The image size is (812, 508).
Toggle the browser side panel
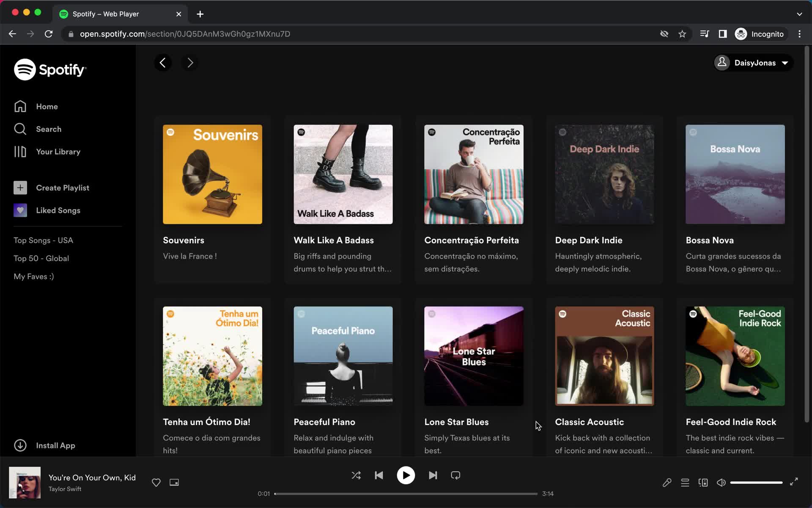pyautogui.click(x=723, y=34)
